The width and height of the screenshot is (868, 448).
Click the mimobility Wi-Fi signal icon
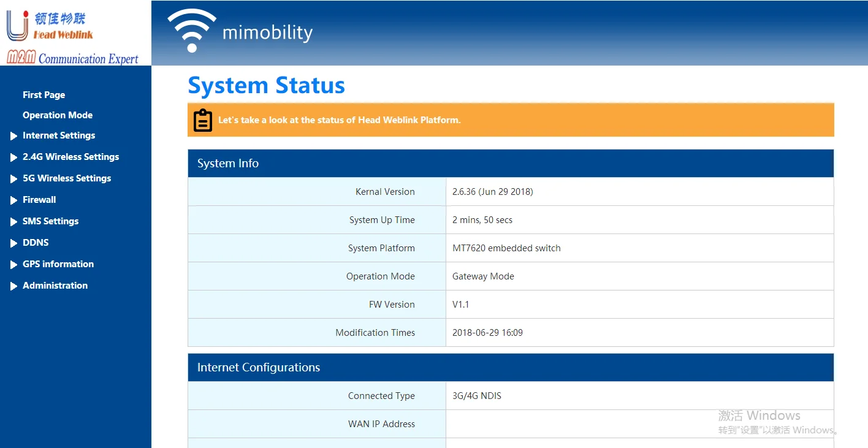point(192,31)
